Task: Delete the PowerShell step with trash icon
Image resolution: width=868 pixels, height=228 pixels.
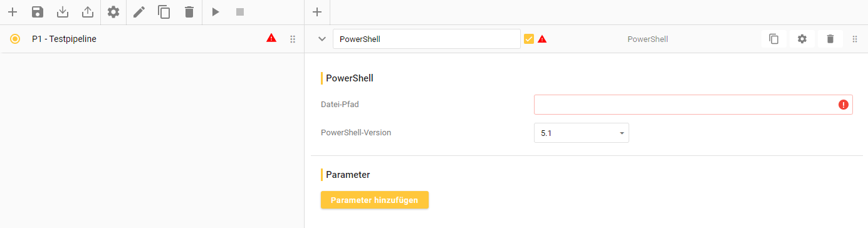Action: [830, 39]
